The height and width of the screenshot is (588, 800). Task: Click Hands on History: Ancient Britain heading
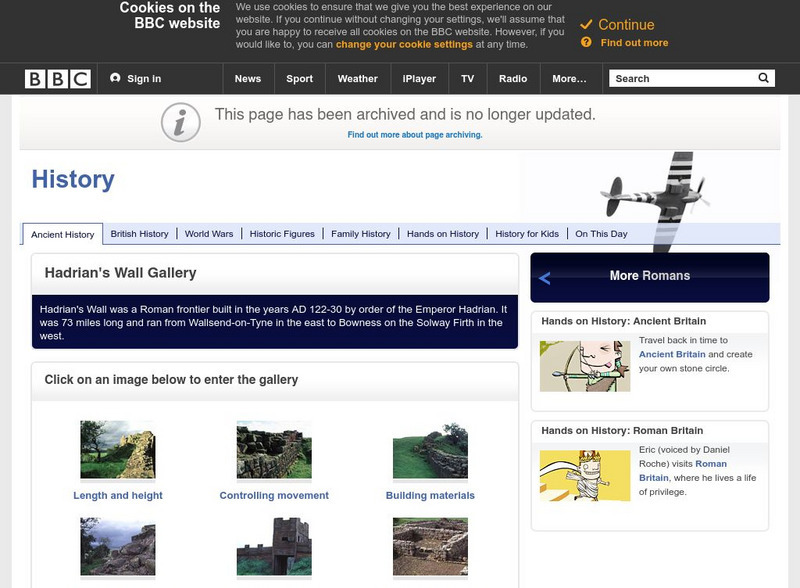[x=623, y=321]
